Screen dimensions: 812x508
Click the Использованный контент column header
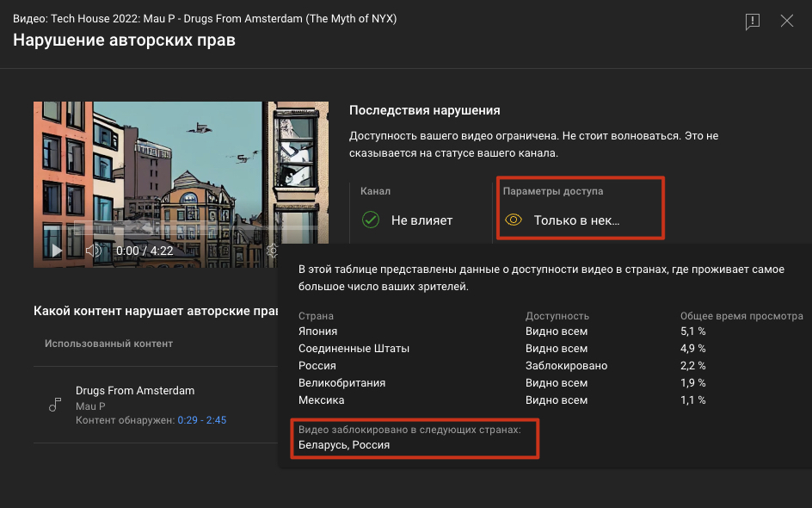pyautogui.click(x=108, y=344)
